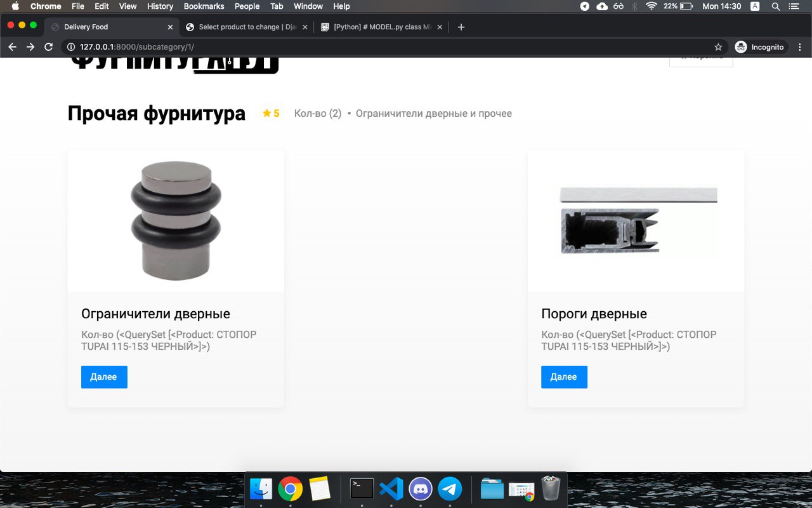Viewport: 812px width, 508px height.
Task: Click the Telegram menu bar status icon
Action: (585, 6)
